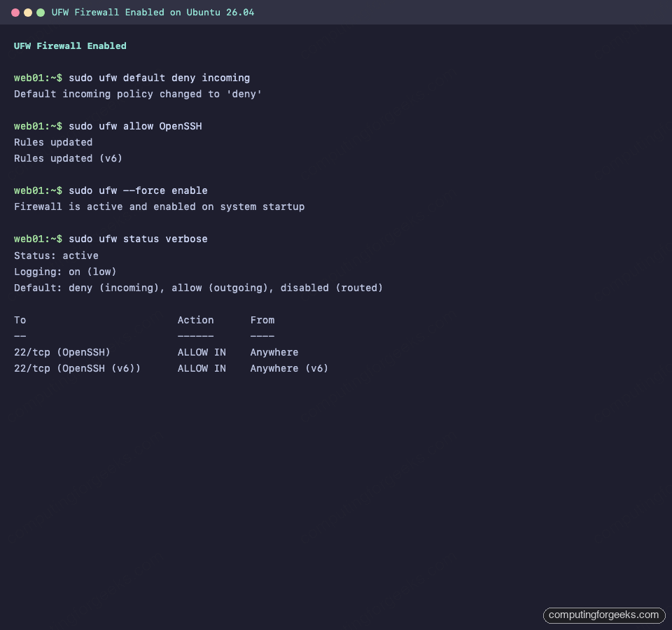The width and height of the screenshot is (672, 630).
Task: Select the 'sudo ufw --force enable' command
Action: coord(139,190)
